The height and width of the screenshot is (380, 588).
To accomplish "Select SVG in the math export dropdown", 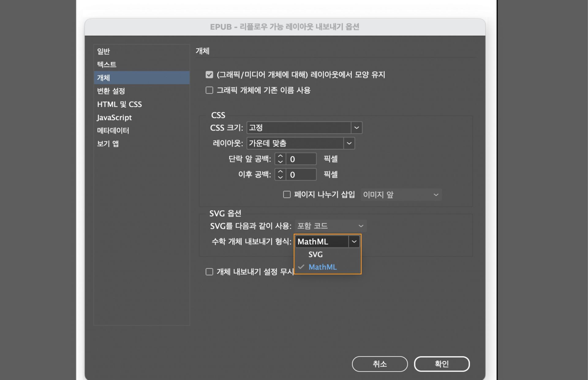I will pos(315,254).
